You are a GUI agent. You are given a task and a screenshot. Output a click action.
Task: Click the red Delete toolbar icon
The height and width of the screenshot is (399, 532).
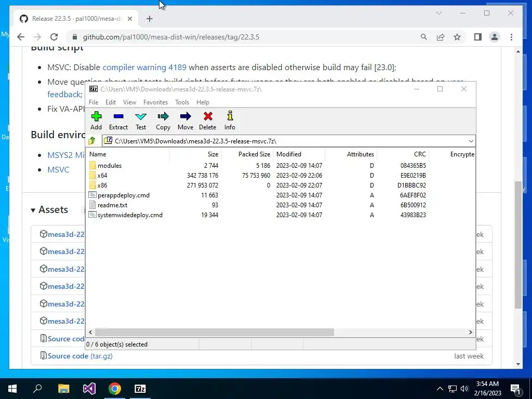(x=208, y=116)
